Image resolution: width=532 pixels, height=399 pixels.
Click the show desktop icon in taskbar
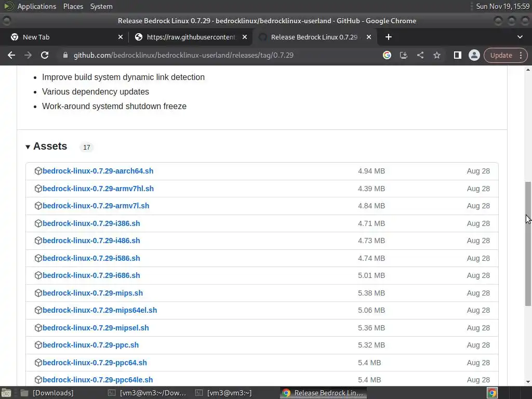6,393
